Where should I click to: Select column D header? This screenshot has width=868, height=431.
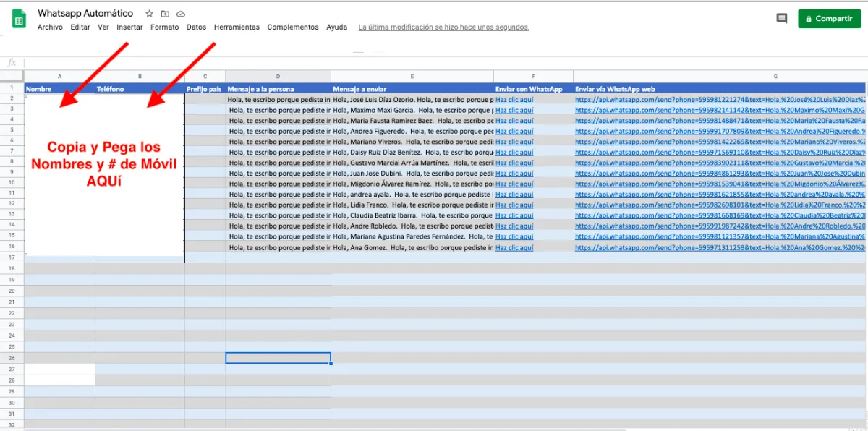click(278, 77)
